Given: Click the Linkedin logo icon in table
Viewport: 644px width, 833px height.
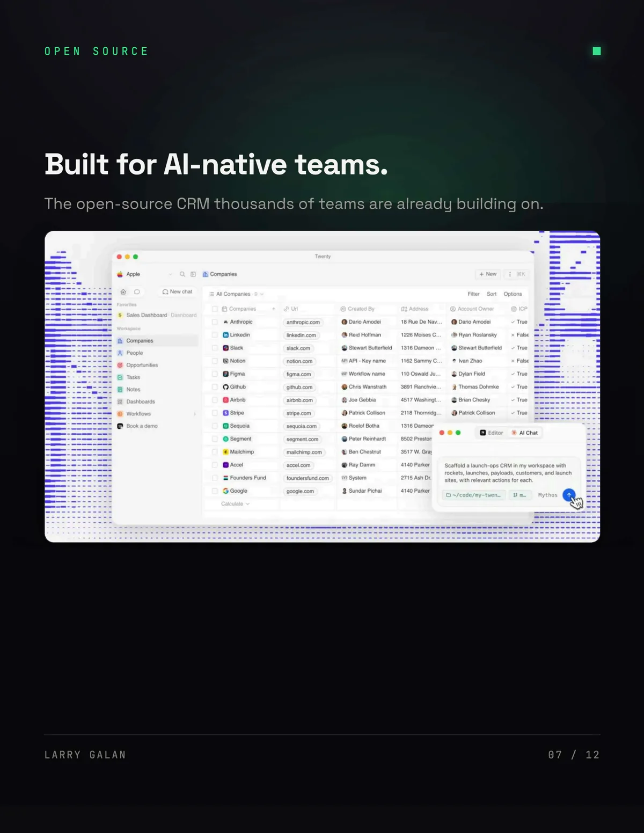Looking at the screenshot, I should pyautogui.click(x=226, y=335).
